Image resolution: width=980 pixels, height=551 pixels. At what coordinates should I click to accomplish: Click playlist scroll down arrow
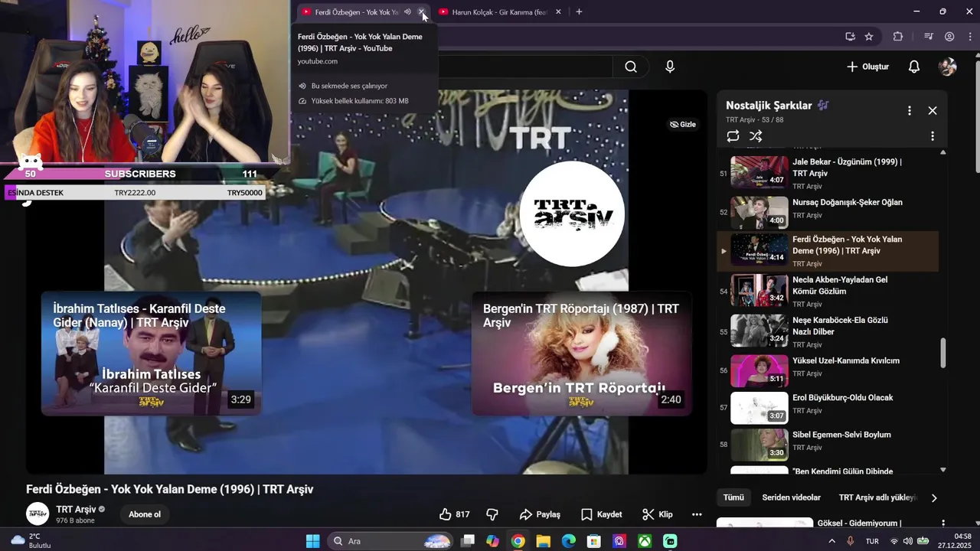pos(943,470)
